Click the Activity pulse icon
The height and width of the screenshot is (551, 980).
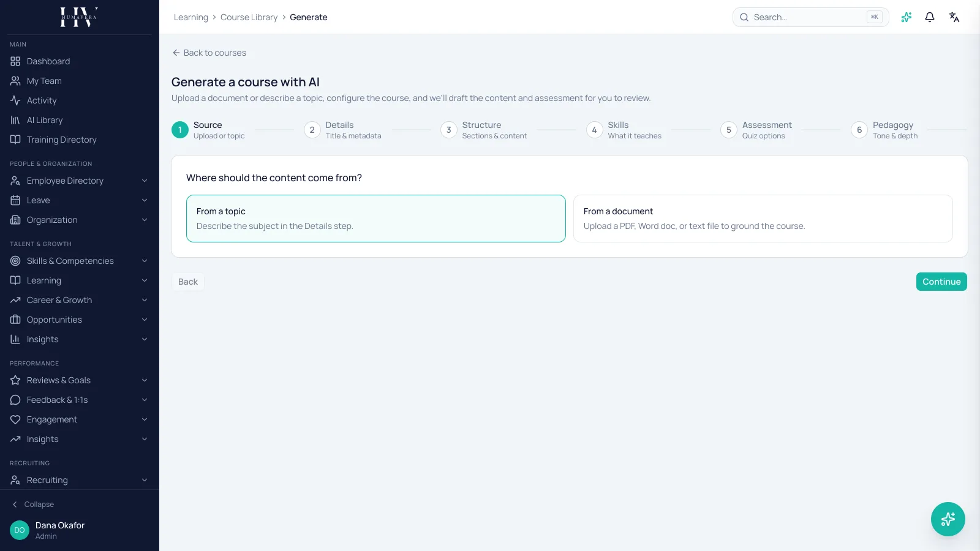click(15, 100)
